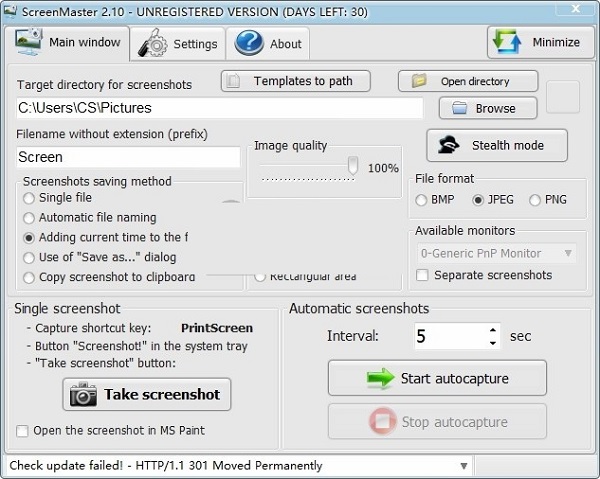
Task: Click the document icon on Templates button
Action: [233, 81]
